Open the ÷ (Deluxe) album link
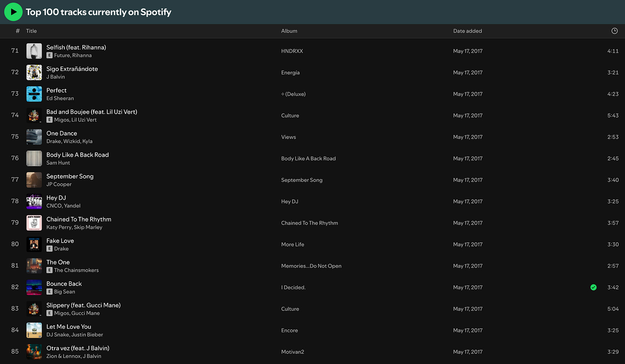 293,94
